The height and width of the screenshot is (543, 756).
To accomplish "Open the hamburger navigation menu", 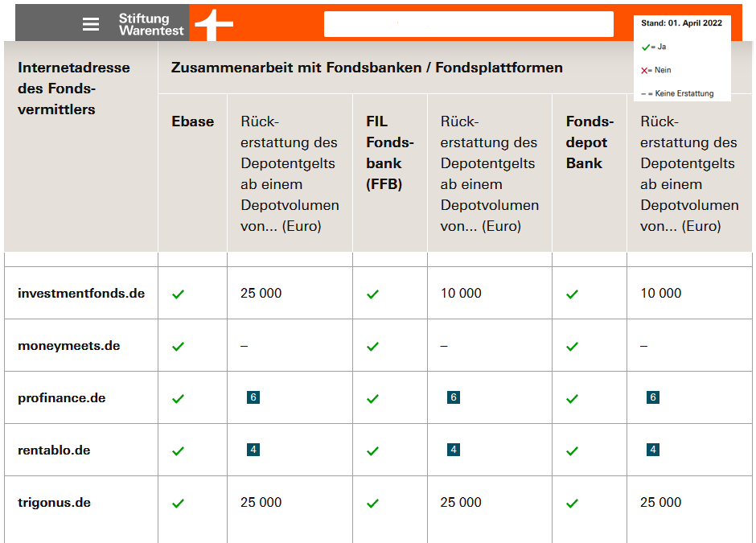I will 90,23.
